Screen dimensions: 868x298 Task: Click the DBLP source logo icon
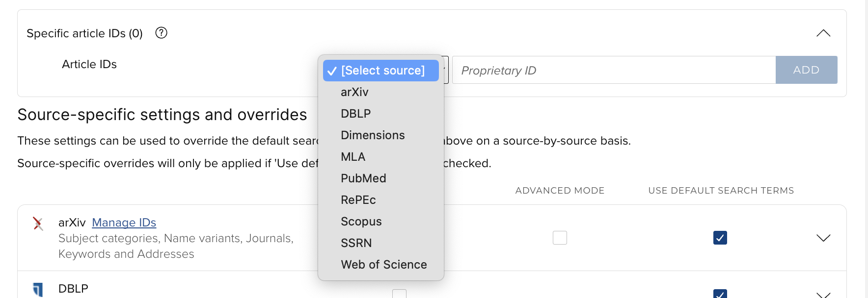click(x=38, y=289)
